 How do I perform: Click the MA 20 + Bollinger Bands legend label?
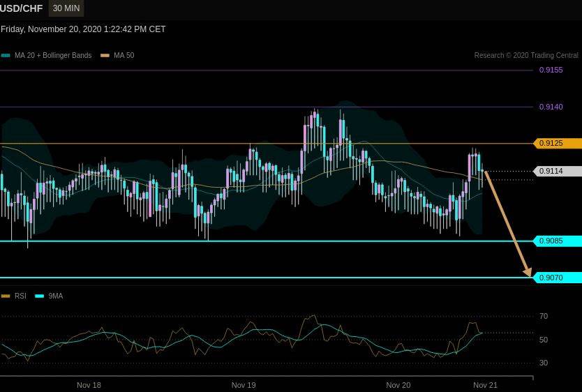tap(53, 55)
